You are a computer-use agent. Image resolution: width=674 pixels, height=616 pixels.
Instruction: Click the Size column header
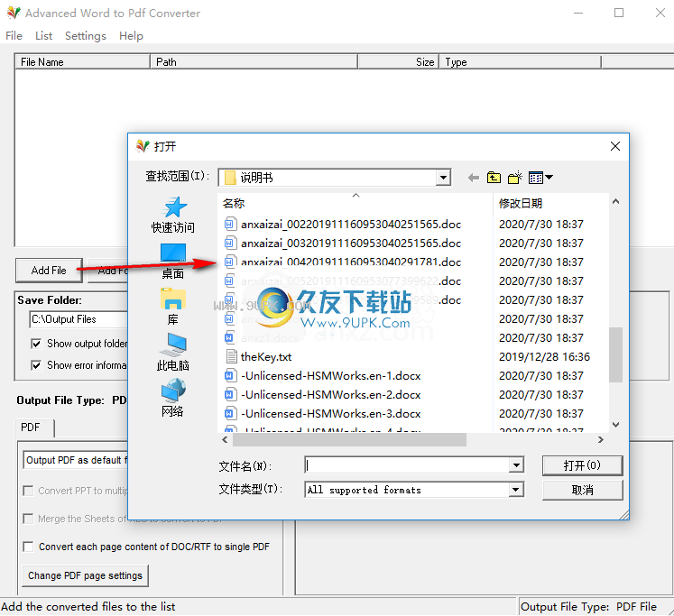coord(398,62)
